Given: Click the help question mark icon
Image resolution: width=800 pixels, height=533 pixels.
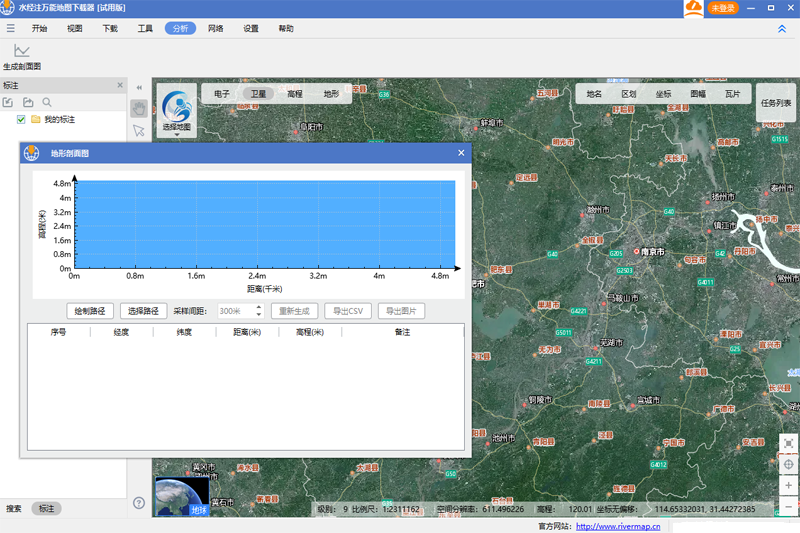Looking at the screenshot, I should [139, 503].
